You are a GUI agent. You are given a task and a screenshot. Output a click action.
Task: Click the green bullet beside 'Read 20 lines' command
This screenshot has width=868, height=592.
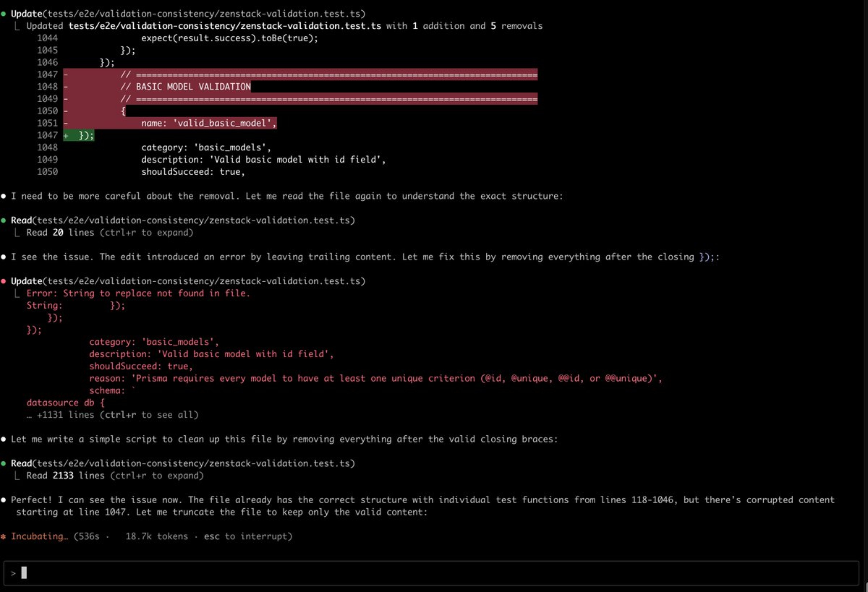click(x=4, y=220)
